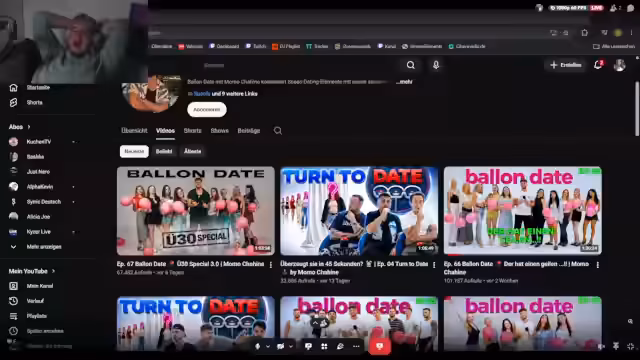Select the Älteste sort chip
The width and height of the screenshot is (640, 360).
pyautogui.click(x=192, y=151)
